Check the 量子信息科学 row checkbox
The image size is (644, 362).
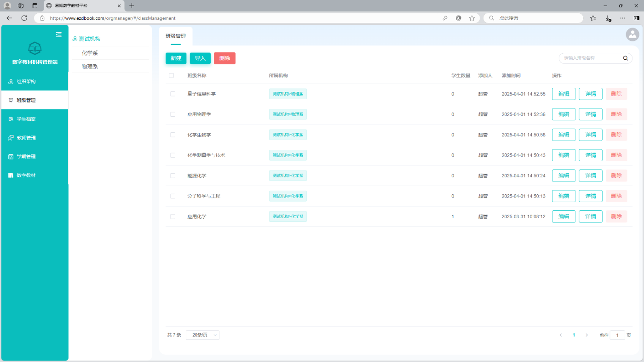(x=172, y=94)
